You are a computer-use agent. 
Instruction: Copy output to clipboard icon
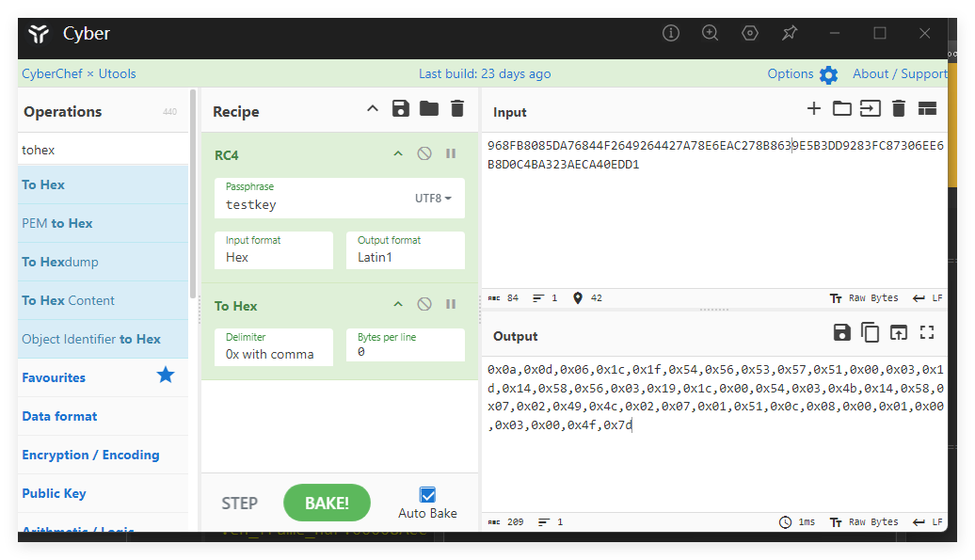pos(870,332)
